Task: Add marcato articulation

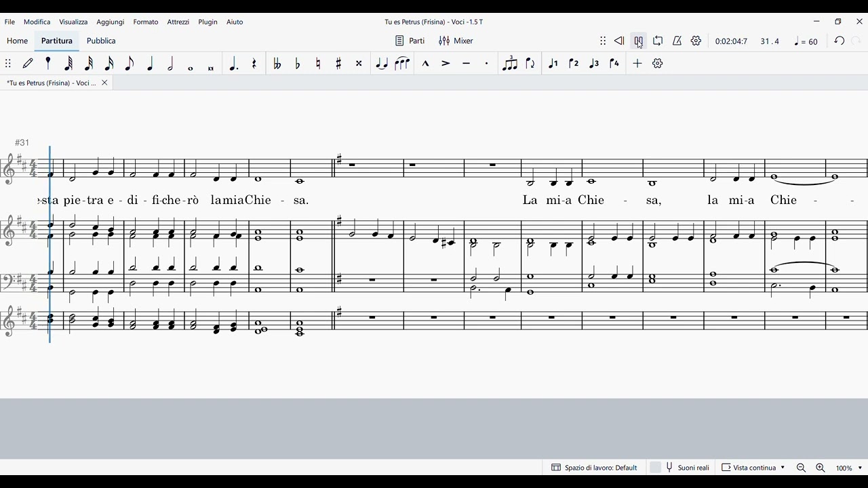Action: click(x=425, y=64)
